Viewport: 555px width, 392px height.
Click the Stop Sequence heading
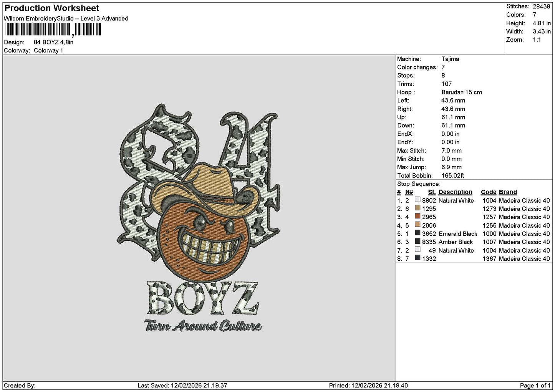point(419,184)
